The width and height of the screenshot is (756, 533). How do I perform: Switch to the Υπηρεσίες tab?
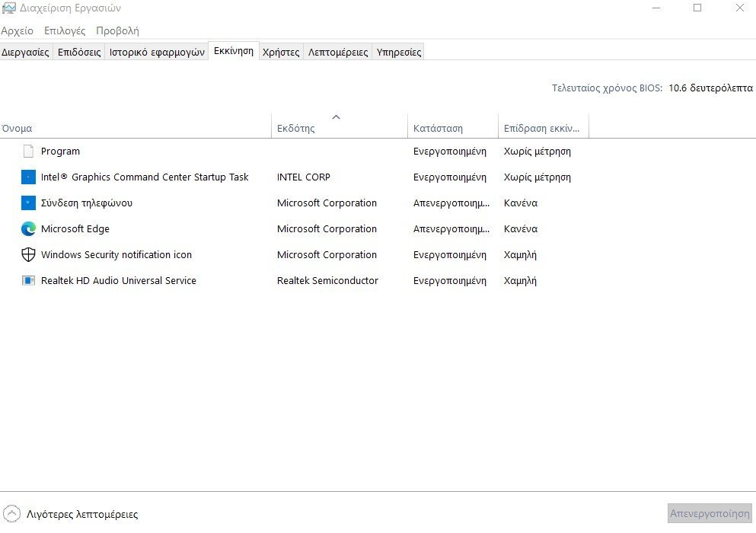[x=399, y=52]
